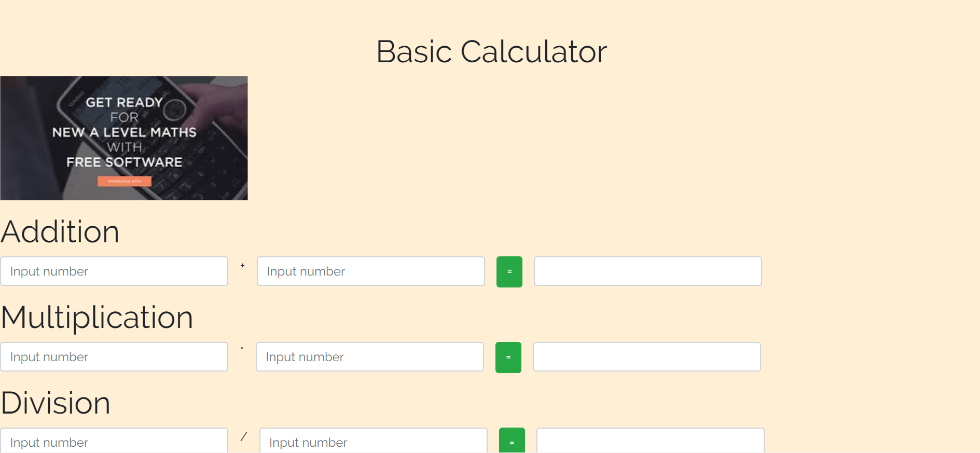Click the Multiplication section heading
Screen dimensions: 980x453
coord(97,317)
